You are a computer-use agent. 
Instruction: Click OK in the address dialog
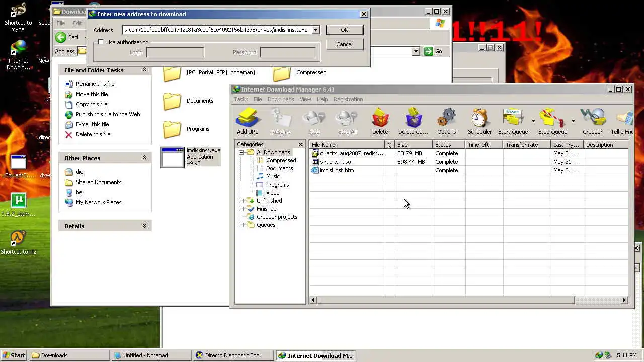click(344, 30)
